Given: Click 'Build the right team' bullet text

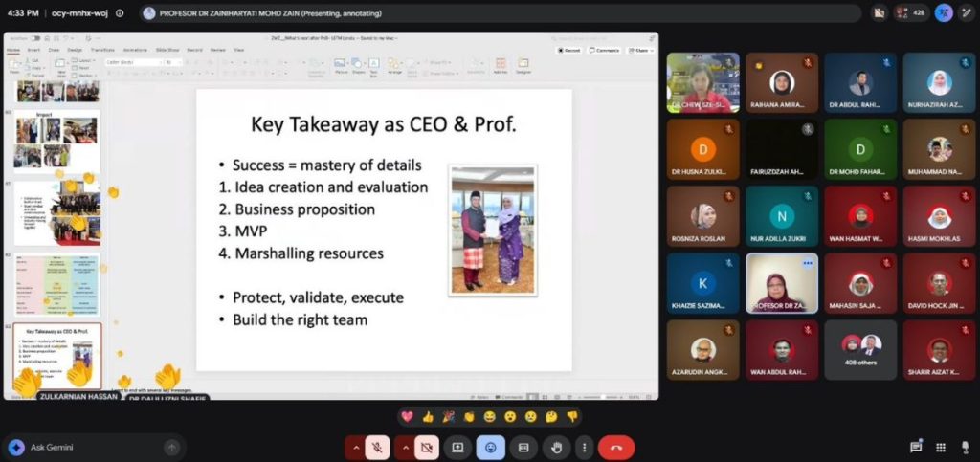Looking at the screenshot, I should coord(300,320).
